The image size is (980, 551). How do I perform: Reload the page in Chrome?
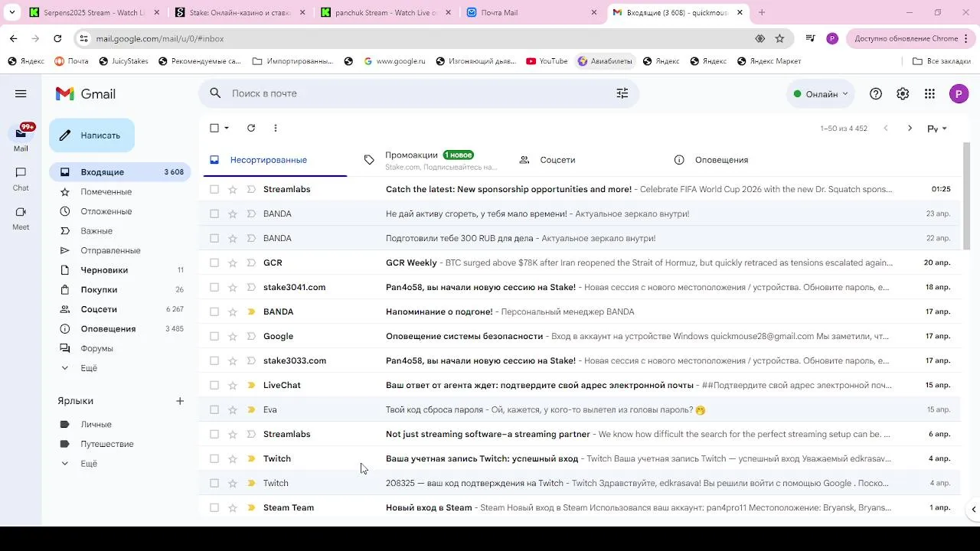57,38
